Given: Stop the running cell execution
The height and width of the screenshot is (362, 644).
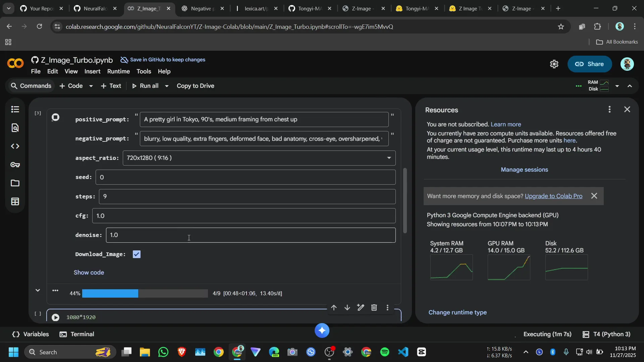Looking at the screenshot, I should (56, 117).
